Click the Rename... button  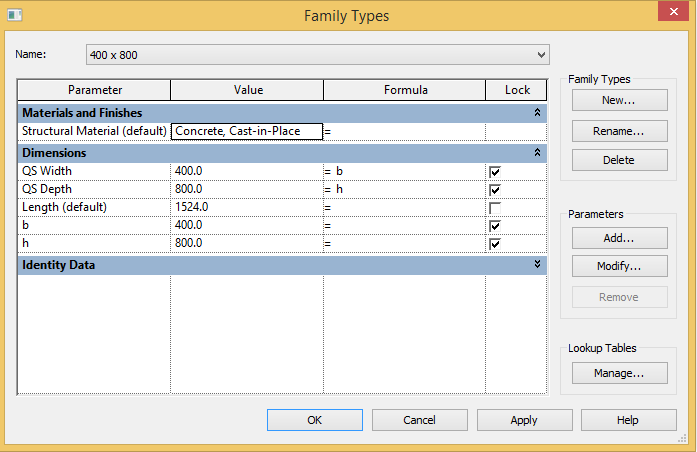620,131
